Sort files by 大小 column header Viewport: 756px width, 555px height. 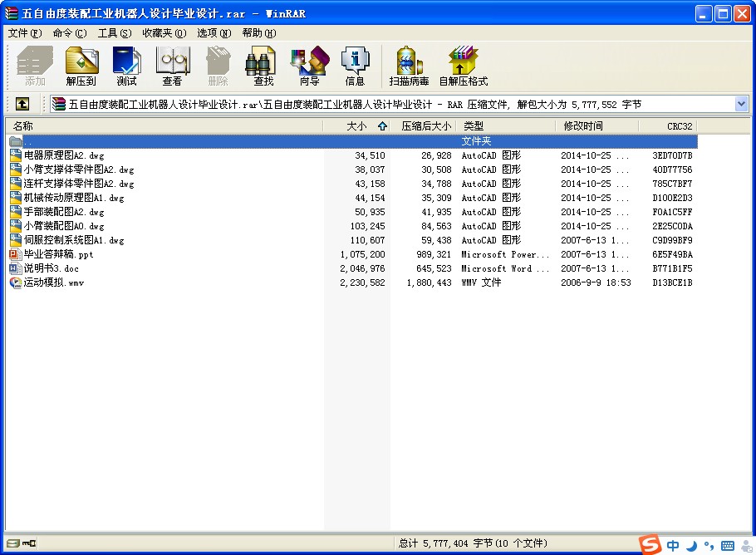tap(356, 126)
